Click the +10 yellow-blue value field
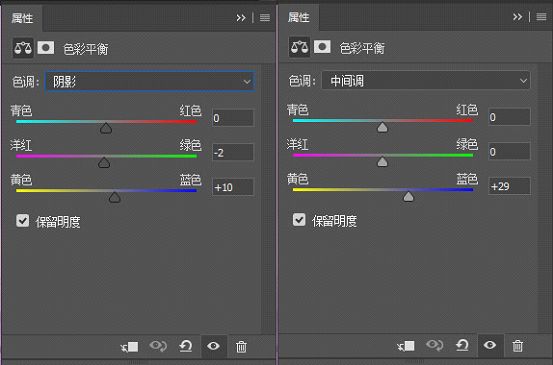Image resolution: width=553 pixels, height=365 pixels. tap(233, 187)
